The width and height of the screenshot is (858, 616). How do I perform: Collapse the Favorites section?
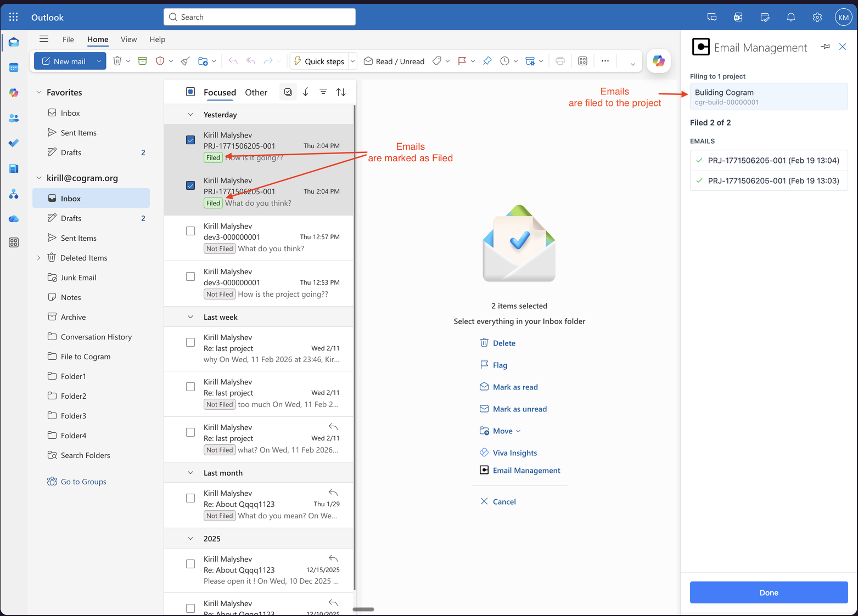[39, 92]
